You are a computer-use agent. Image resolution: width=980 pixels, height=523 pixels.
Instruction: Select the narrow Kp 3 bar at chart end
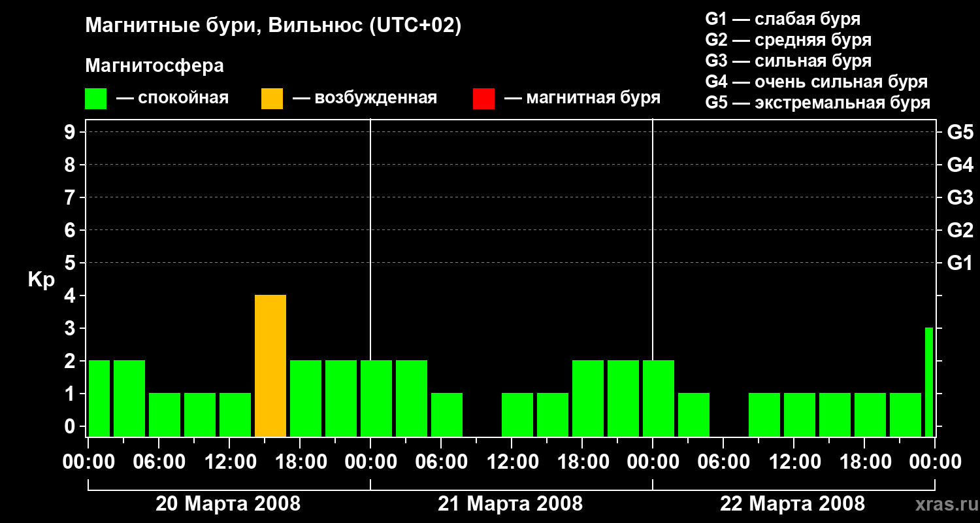[929, 382]
